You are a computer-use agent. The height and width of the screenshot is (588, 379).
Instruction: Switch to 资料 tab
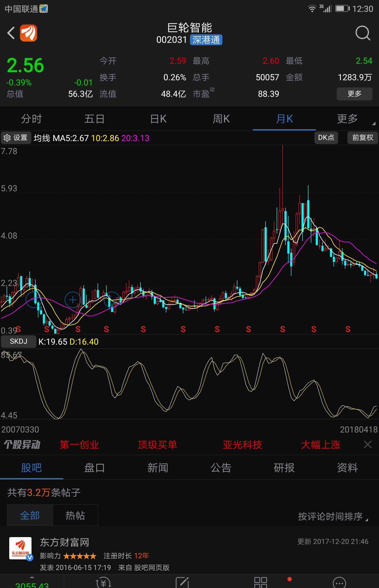point(347,468)
